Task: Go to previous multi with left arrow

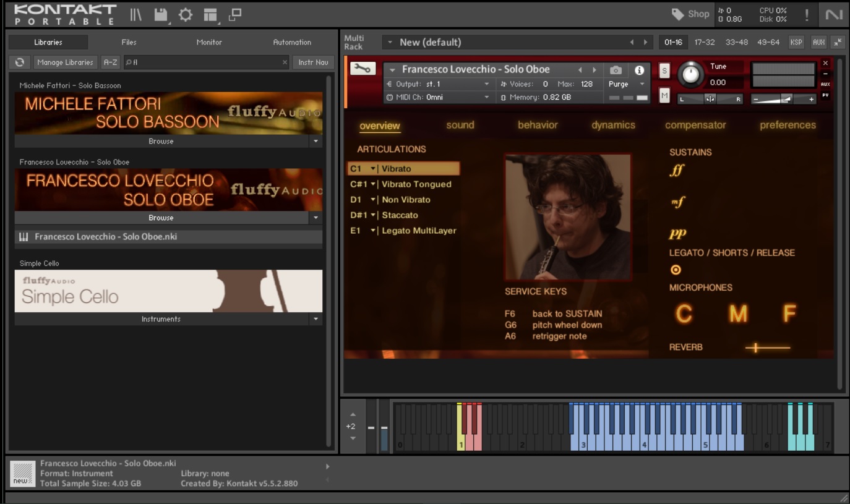Action: pos(632,42)
